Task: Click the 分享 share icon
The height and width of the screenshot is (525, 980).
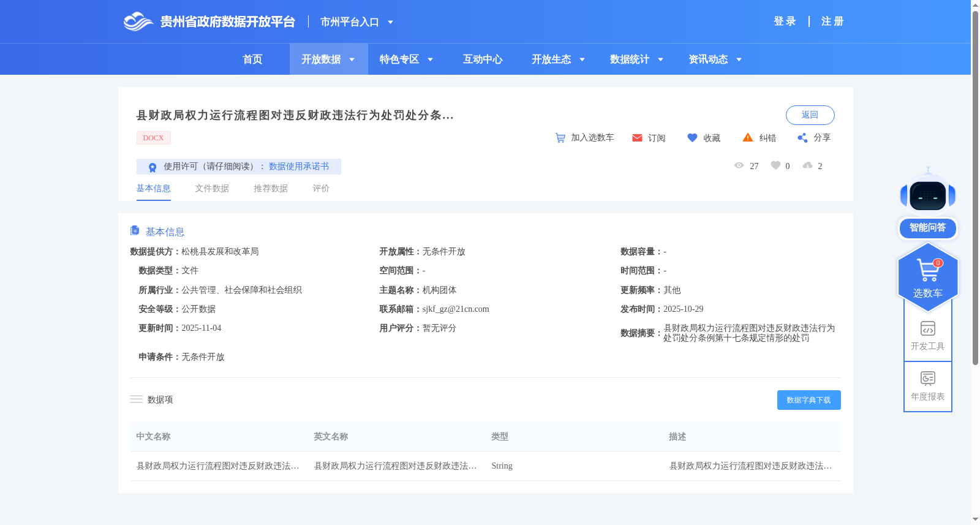Action: click(x=802, y=138)
